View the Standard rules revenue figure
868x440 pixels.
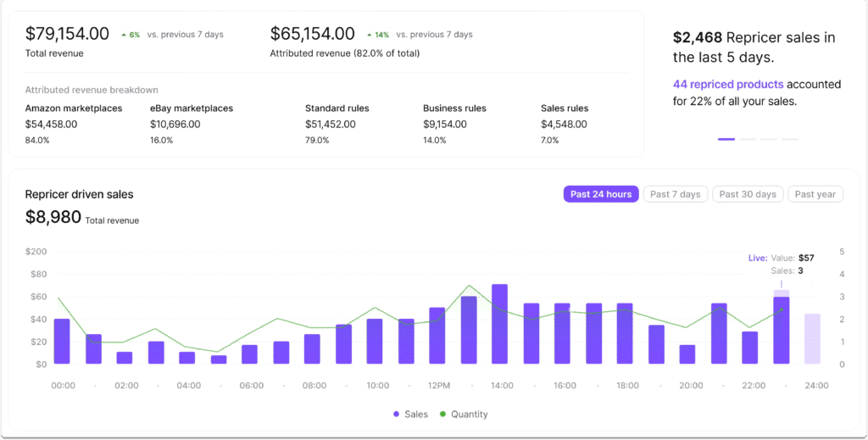pyautogui.click(x=330, y=124)
